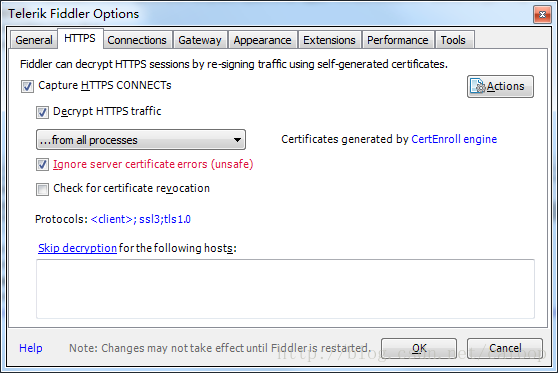Toggle Ignore server certificate errors checkbox
558x373 pixels.
pos(42,164)
